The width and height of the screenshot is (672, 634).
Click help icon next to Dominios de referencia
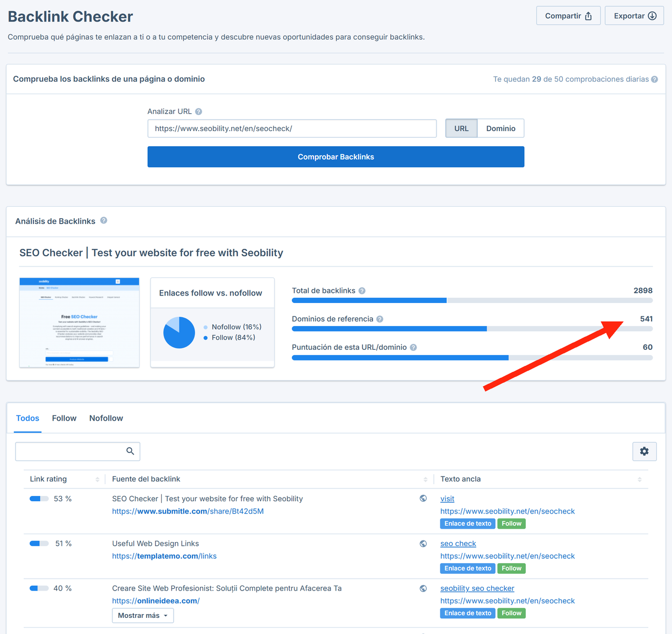click(x=380, y=319)
